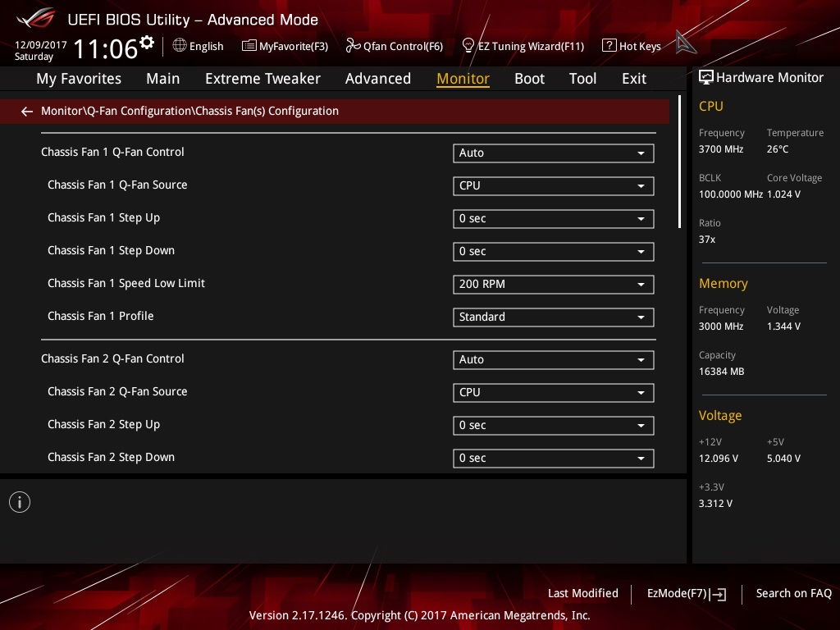Click CPU temperature value 26°C
This screenshot has width=840, height=630.
click(778, 149)
